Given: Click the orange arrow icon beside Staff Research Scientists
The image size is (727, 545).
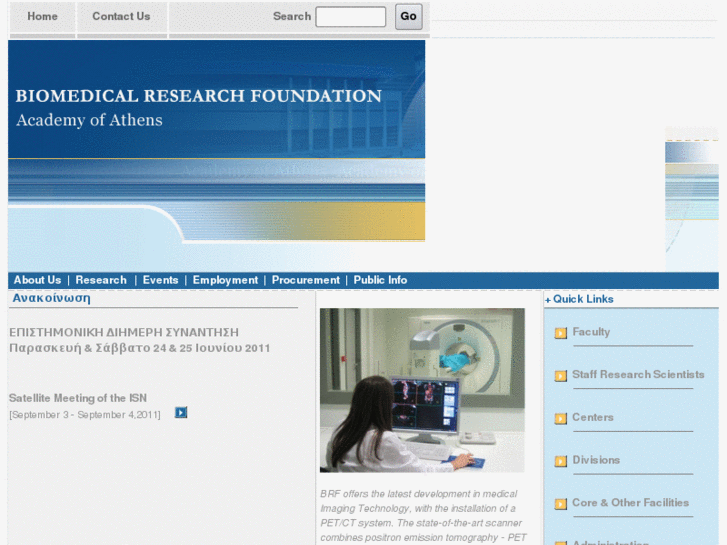Looking at the screenshot, I should [561, 376].
